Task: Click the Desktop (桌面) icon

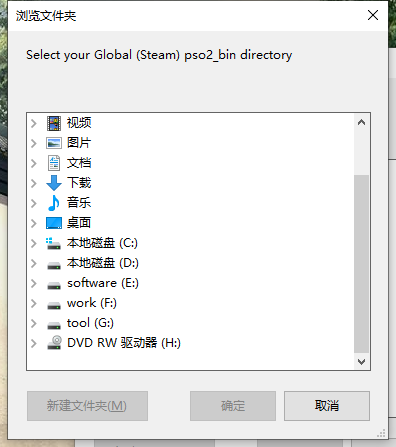Action: pos(54,223)
